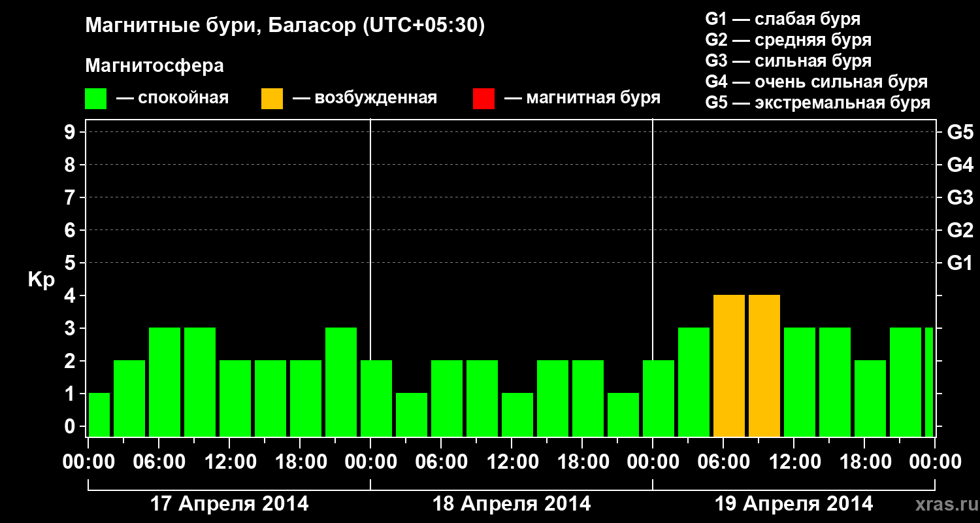Click the "Магнитосфера" heading
The width and height of the screenshot is (980, 523).
click(x=155, y=66)
